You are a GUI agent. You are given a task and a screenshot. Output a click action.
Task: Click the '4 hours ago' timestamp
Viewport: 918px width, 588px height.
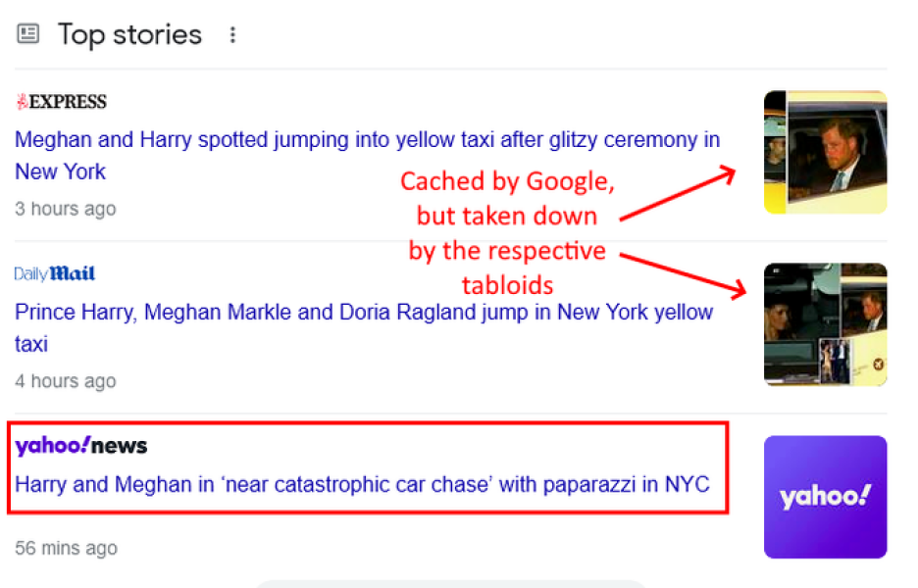tap(65, 381)
